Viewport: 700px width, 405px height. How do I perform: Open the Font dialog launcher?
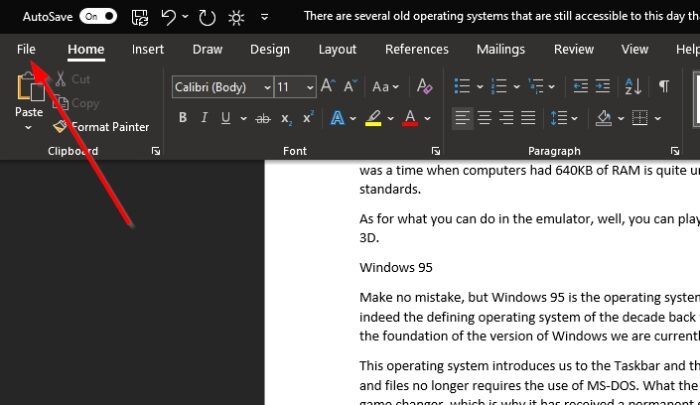(x=436, y=151)
